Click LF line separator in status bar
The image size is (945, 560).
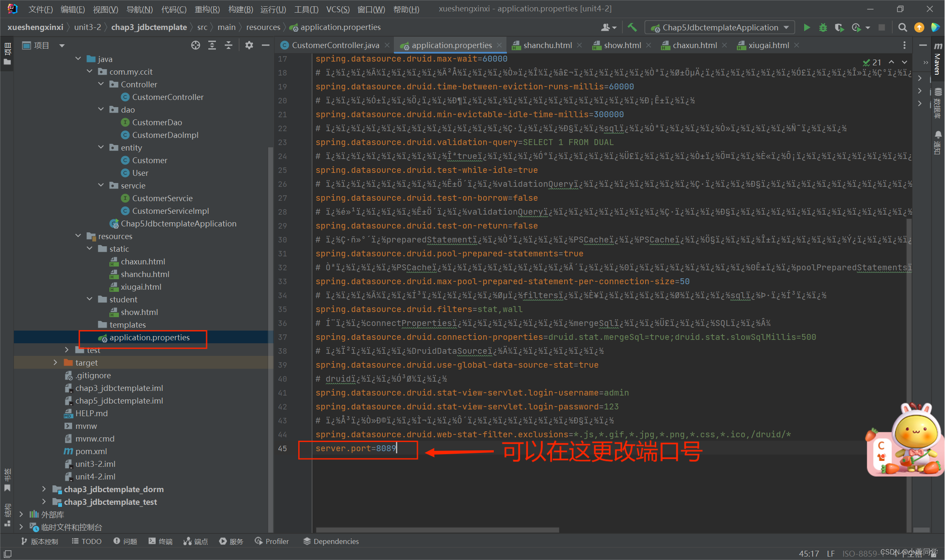coord(830,553)
